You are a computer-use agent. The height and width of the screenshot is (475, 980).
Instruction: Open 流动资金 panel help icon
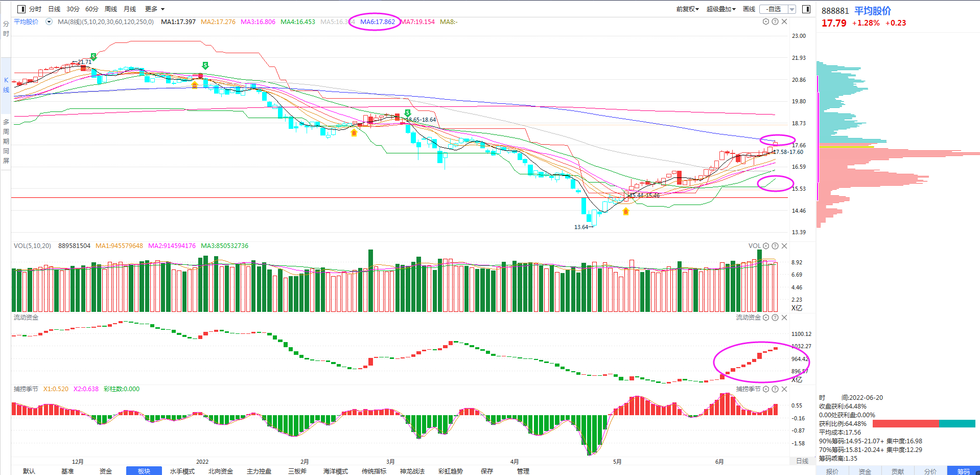pyautogui.click(x=775, y=318)
